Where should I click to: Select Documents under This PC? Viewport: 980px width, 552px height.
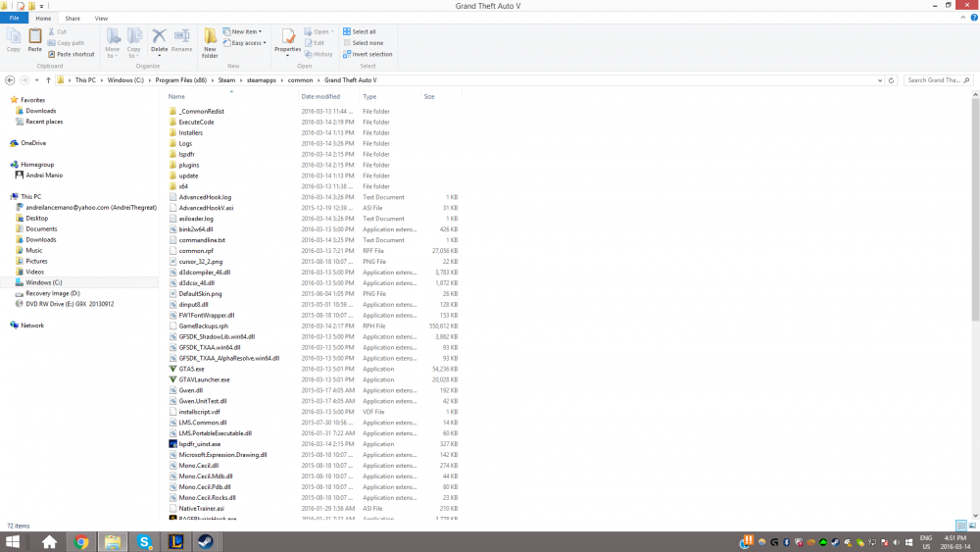41,228
